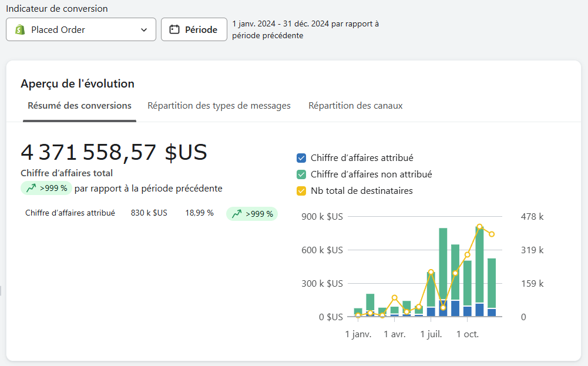Open the Répartition des canaux tab

click(x=355, y=106)
